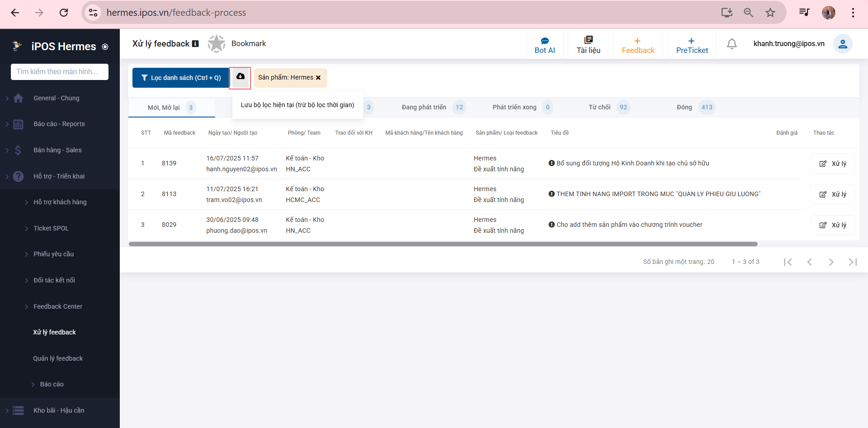Click the install app icon in address bar

[x=726, y=13]
